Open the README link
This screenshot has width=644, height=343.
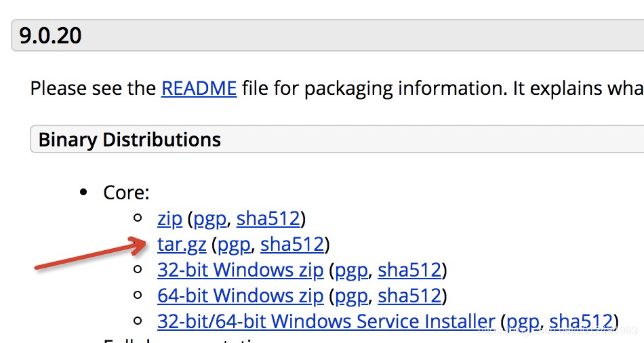click(199, 88)
